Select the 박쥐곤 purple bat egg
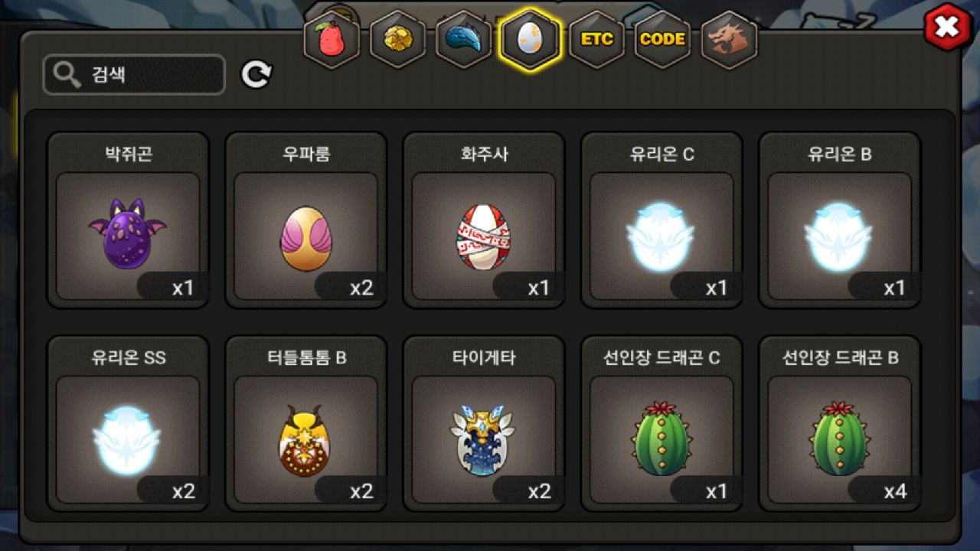This screenshot has width=980, height=551. point(128,220)
